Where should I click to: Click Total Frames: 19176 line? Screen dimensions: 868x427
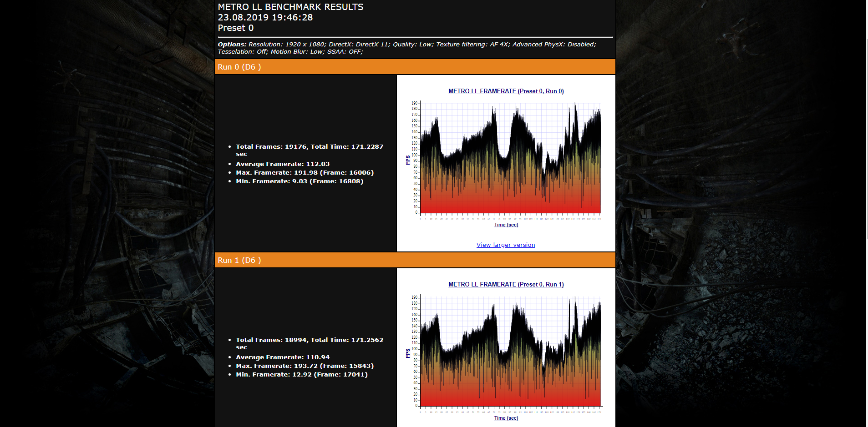coord(310,150)
